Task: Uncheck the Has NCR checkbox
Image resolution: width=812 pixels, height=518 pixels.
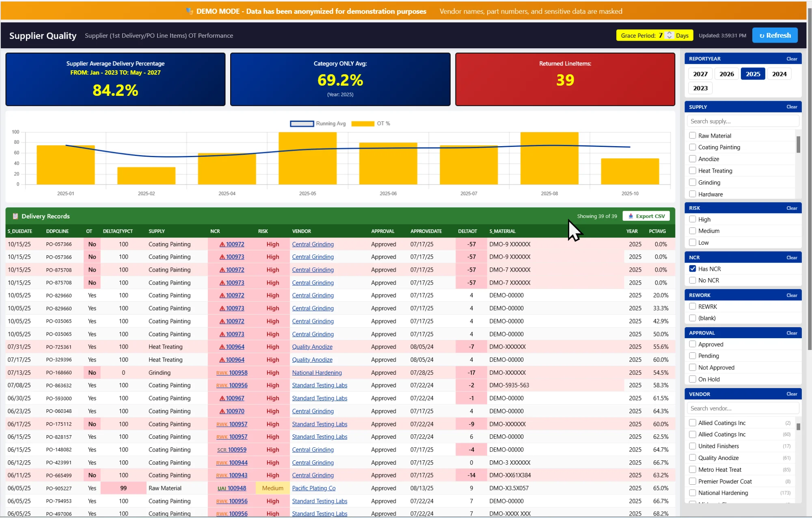Action: point(693,269)
